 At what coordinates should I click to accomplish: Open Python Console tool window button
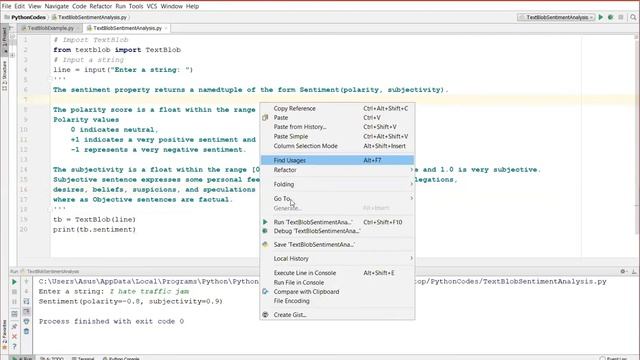pyautogui.click(x=121, y=358)
